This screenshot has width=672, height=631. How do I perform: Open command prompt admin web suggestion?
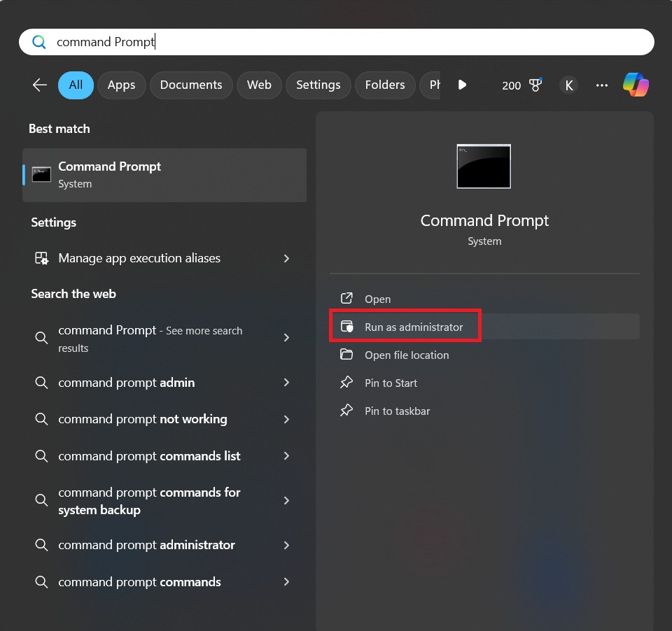(164, 382)
